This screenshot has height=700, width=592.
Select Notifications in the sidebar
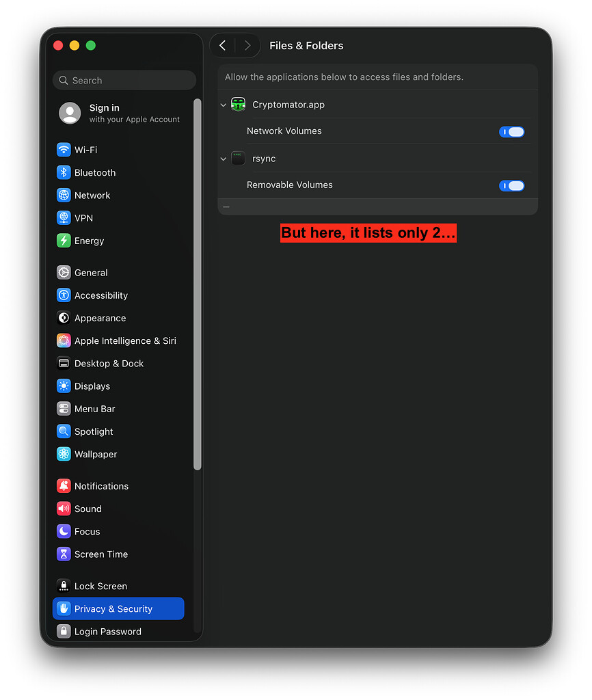(x=118, y=486)
